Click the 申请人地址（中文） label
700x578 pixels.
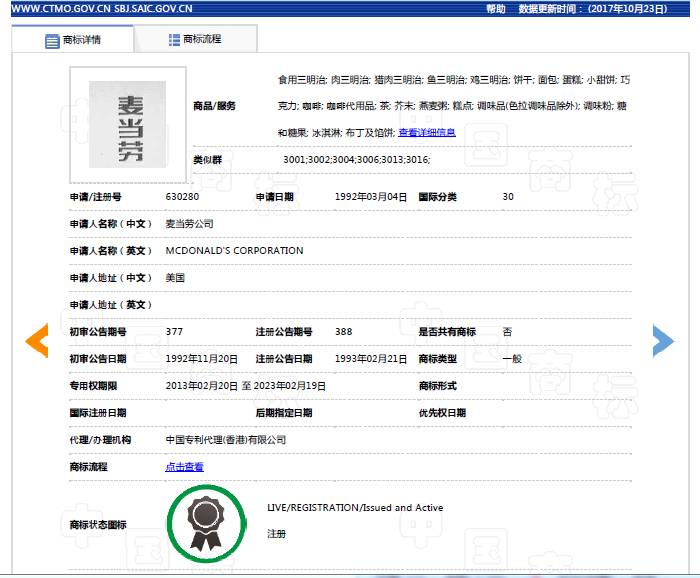(x=111, y=278)
